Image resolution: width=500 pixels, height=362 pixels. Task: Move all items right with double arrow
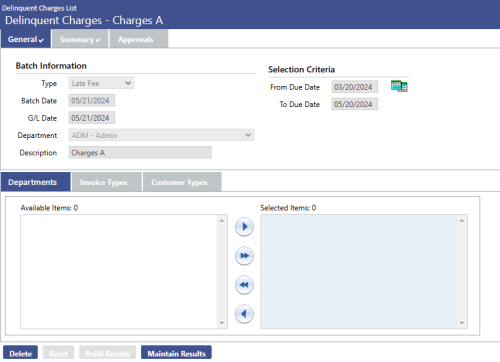[244, 256]
